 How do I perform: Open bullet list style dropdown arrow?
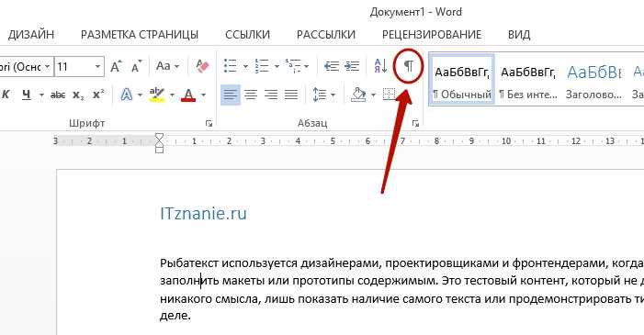click(x=245, y=66)
